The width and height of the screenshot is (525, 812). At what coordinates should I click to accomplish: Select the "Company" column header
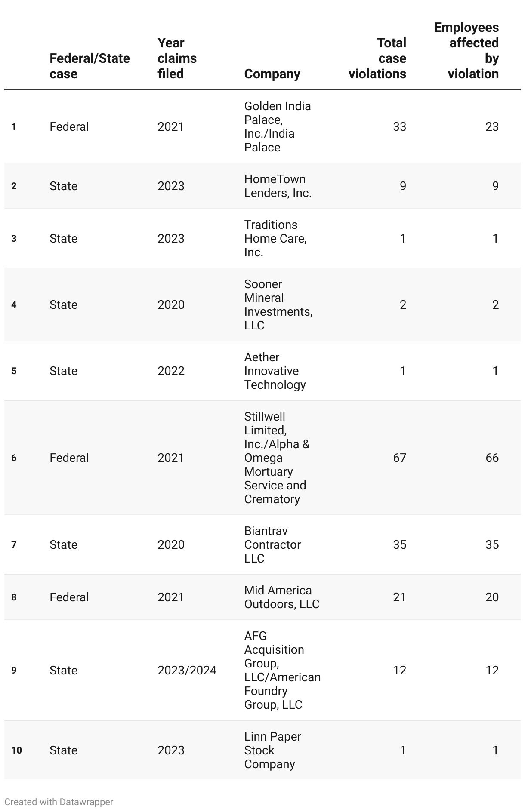[x=272, y=74]
